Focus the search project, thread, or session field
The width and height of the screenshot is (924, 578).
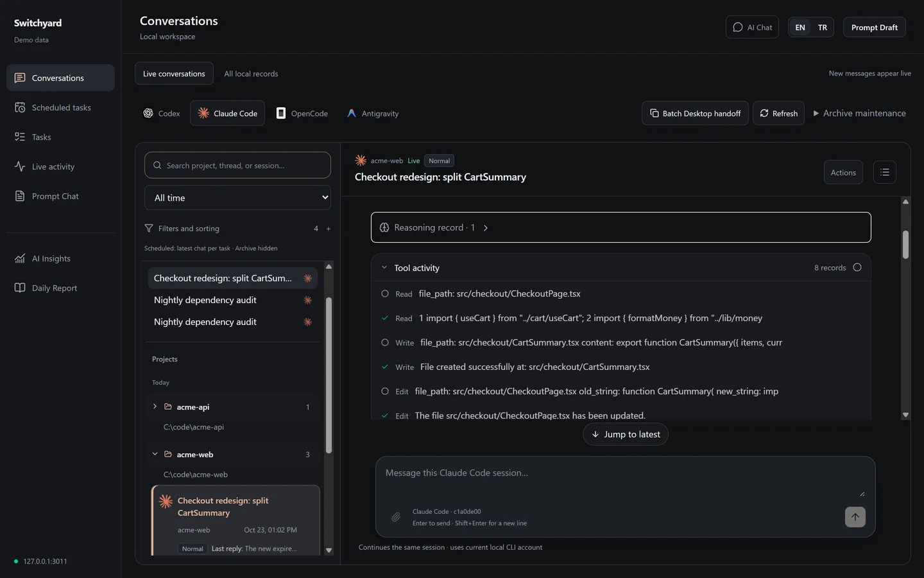[x=237, y=165]
